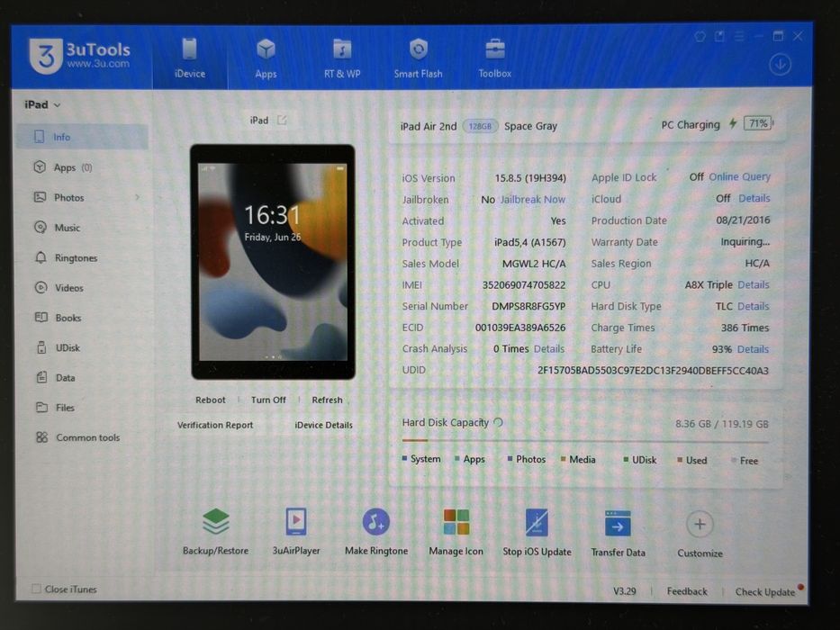The image size is (840, 630).
Task: Open the iDevice tab
Action: [x=190, y=58]
